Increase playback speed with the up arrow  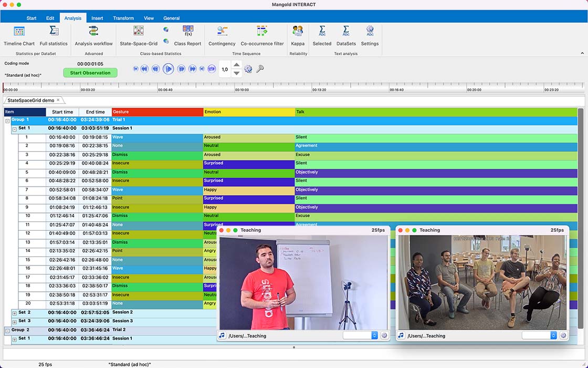coord(236,65)
